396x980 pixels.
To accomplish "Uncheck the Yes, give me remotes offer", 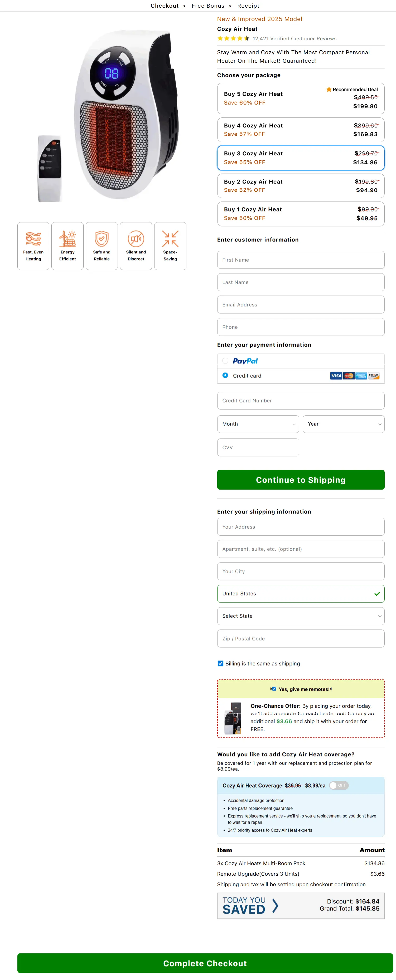I will [274, 689].
